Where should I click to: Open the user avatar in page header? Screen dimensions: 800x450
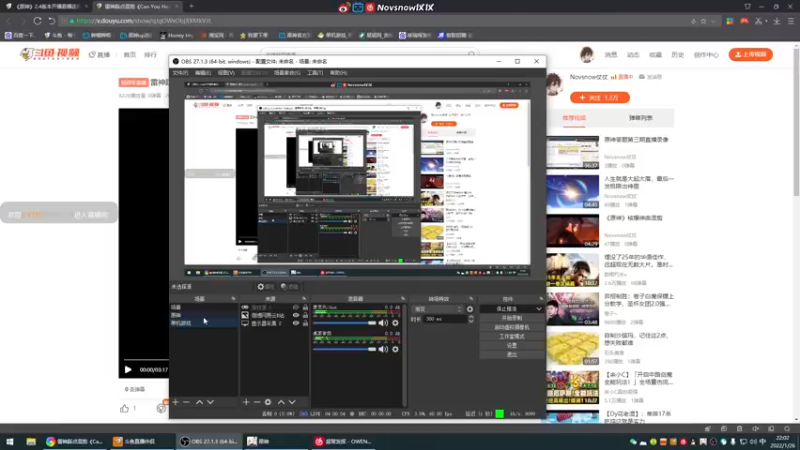[x=587, y=55]
